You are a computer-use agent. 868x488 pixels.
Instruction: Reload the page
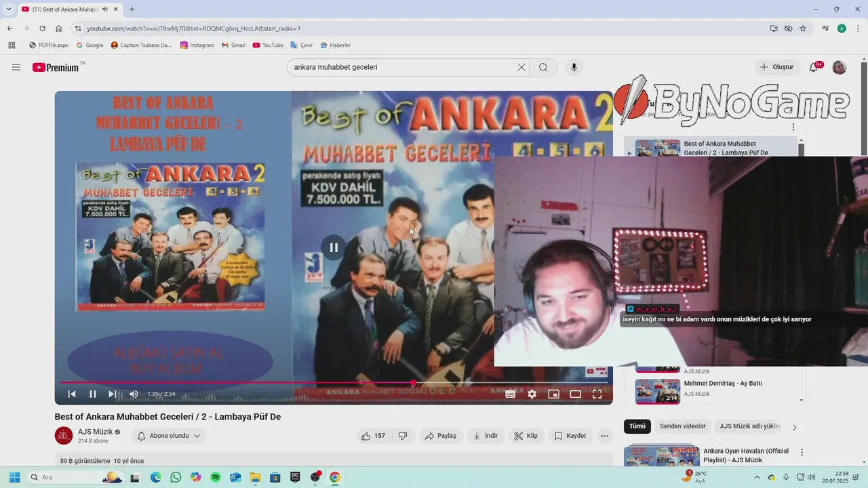(x=42, y=28)
